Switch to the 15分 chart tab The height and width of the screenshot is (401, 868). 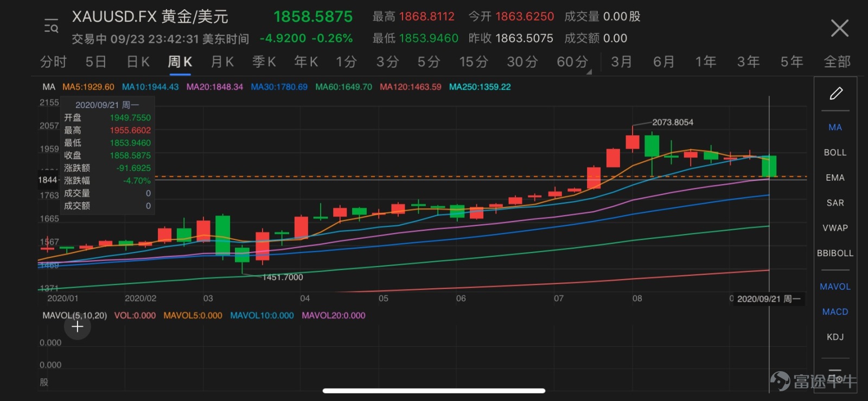coord(474,62)
